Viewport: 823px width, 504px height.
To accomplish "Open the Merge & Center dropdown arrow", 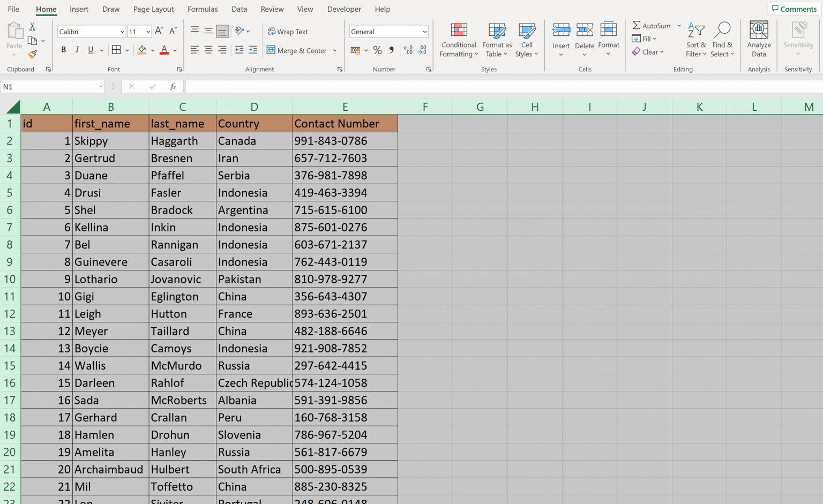I will click(334, 50).
